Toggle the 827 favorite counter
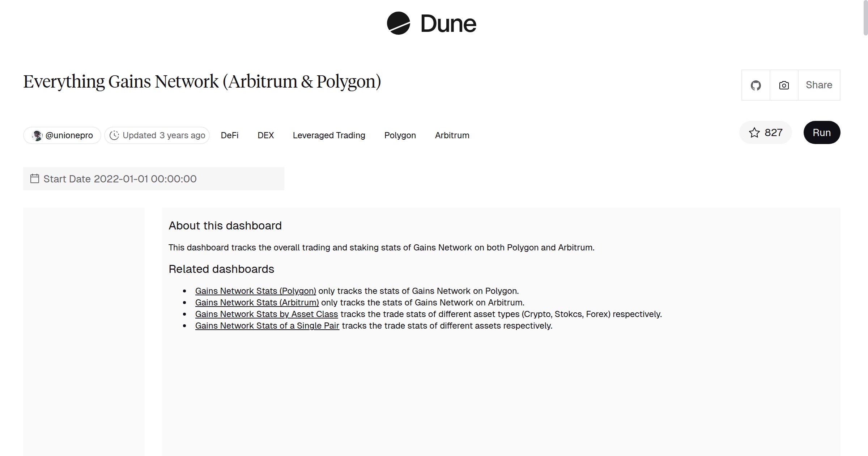Screen dimensions: 868x456 [773, 133]
